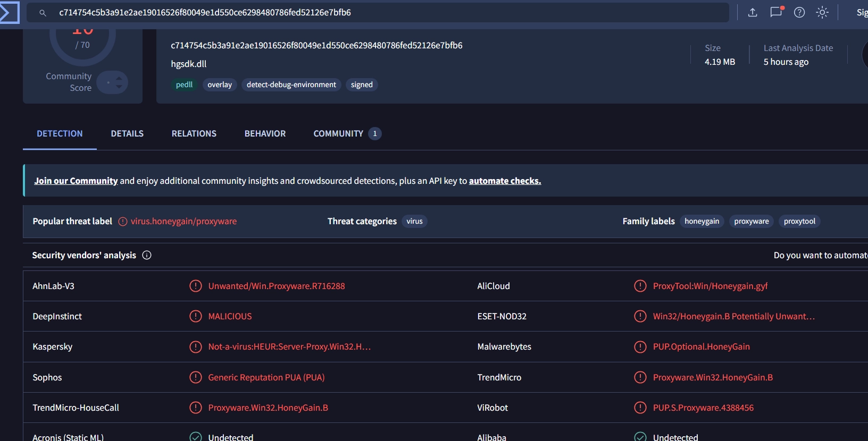868x441 pixels.
Task: Click PUP.S.Proxyware.4388456 detection
Action: coord(704,408)
